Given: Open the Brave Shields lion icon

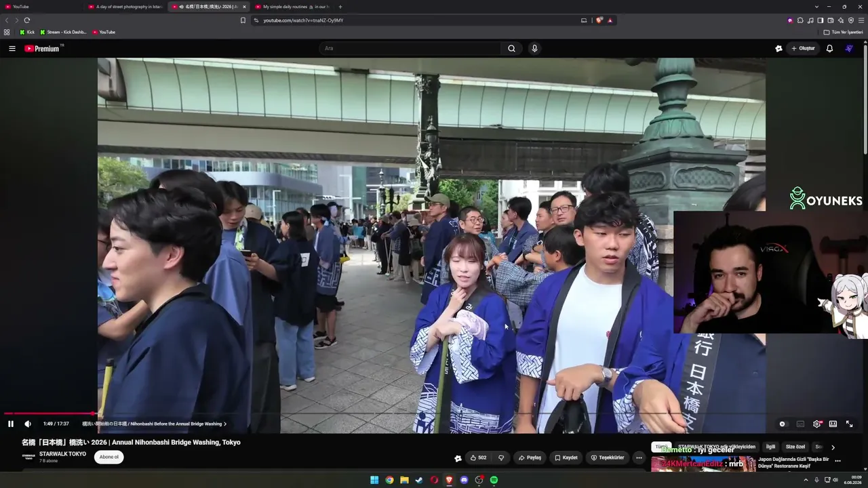Looking at the screenshot, I should point(599,20).
